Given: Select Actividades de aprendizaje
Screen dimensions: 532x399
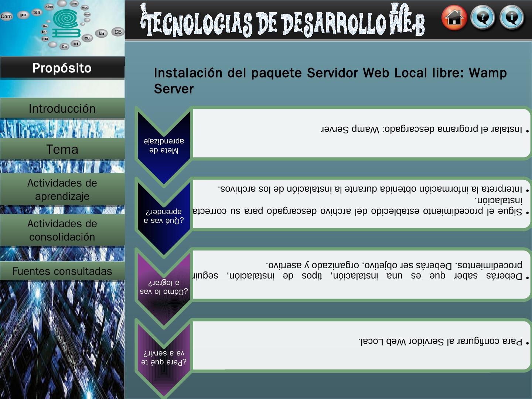Looking at the screenshot, I should point(62,190).
